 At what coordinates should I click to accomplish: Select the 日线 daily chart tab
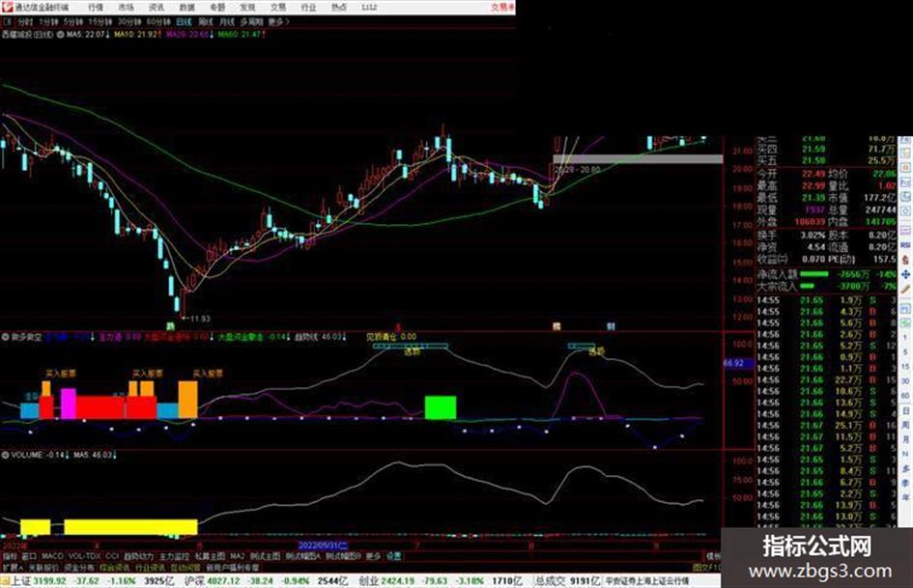(184, 21)
